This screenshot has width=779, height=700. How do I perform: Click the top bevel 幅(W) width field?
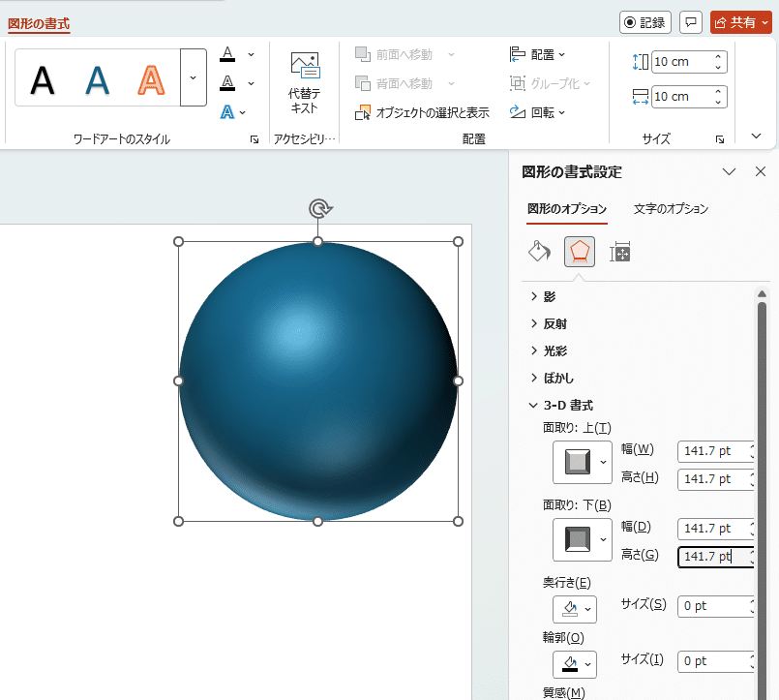(706, 450)
